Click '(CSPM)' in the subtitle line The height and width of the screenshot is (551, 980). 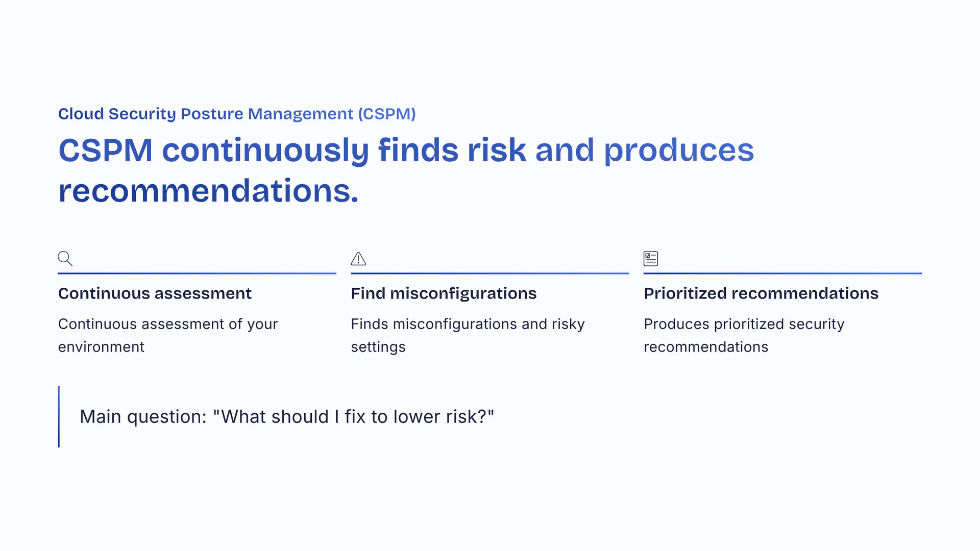387,114
